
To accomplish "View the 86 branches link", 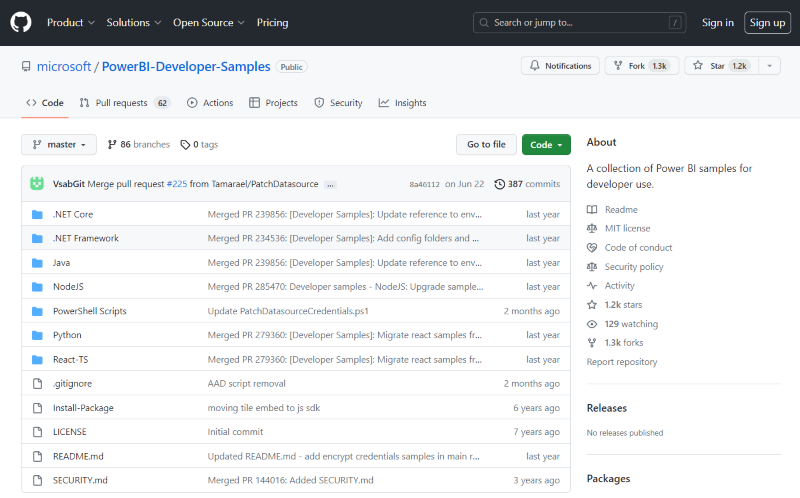I will point(139,145).
